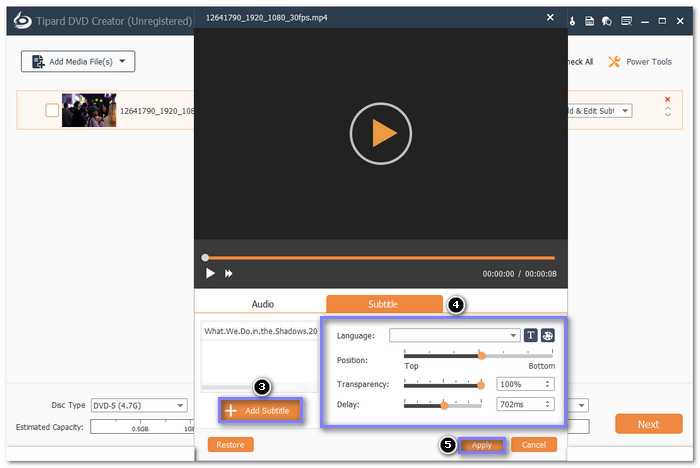Move media item up with the arrow
The image size is (700, 468).
(668, 108)
